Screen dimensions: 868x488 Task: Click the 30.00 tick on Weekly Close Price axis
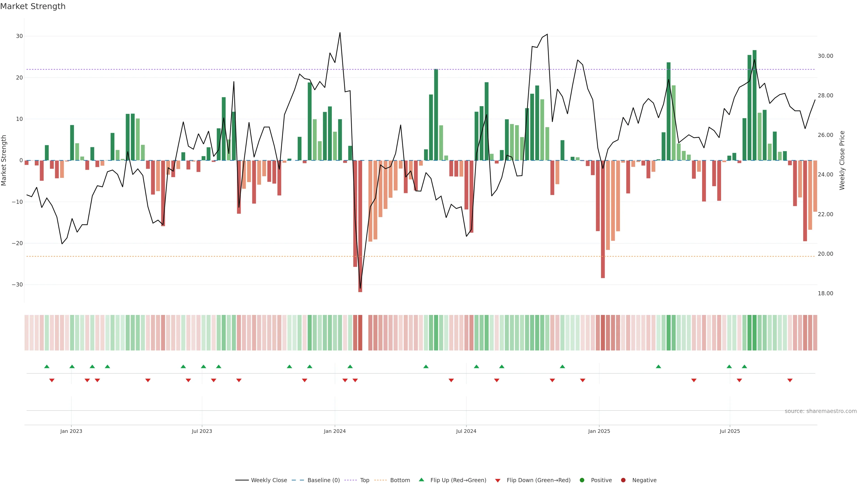click(x=825, y=56)
